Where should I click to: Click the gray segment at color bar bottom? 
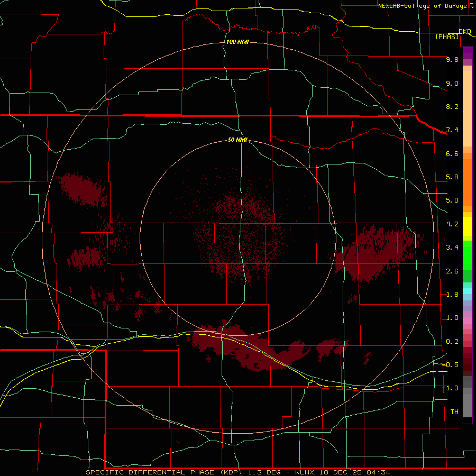(467, 404)
